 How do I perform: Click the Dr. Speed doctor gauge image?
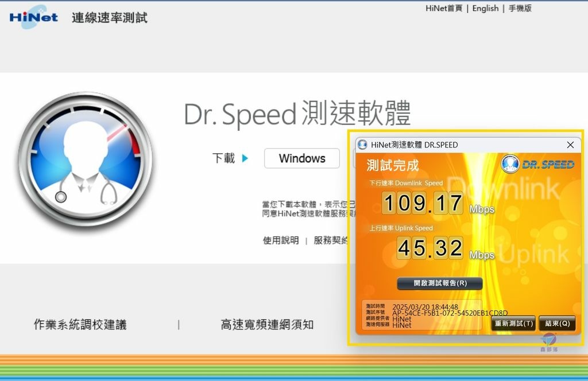86,159
